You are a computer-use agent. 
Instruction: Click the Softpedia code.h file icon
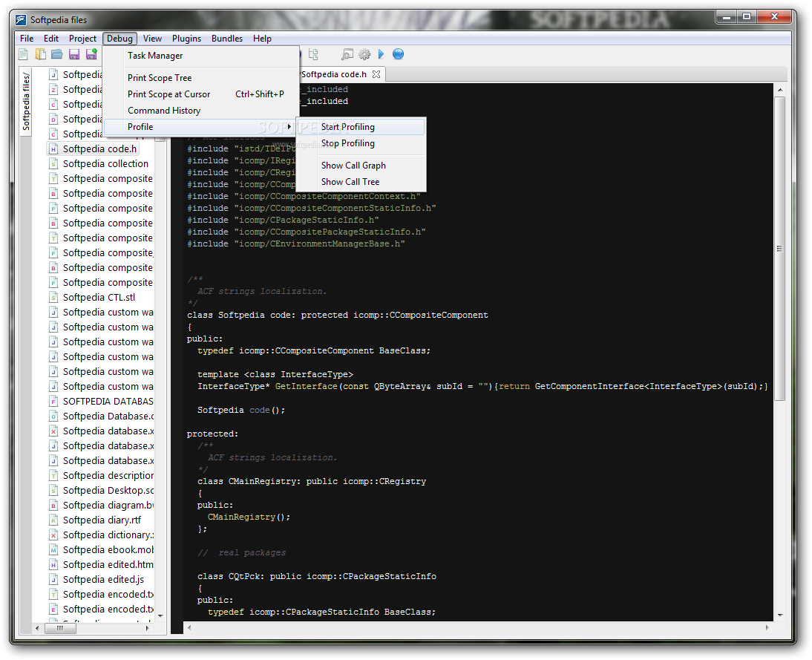pyautogui.click(x=53, y=148)
